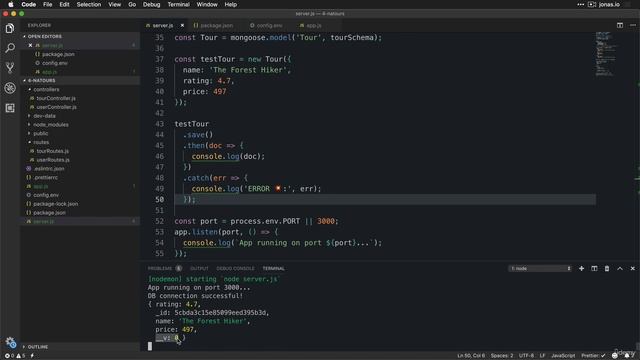Select package.json in Open Editors list
640x360 pixels.
(x=58, y=54)
